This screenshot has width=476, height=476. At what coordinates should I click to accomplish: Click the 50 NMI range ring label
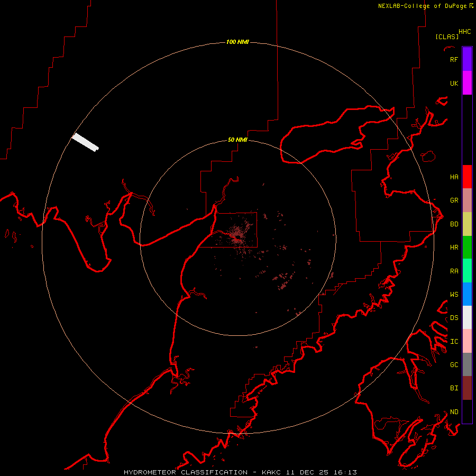[237, 140]
